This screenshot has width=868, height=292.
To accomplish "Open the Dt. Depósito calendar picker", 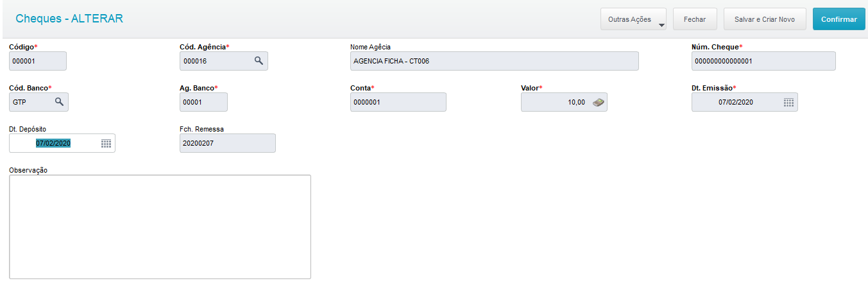I will [x=106, y=143].
